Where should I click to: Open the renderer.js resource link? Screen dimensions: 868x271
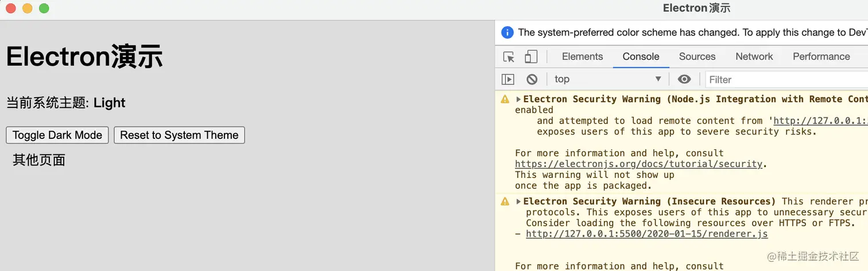646,234
